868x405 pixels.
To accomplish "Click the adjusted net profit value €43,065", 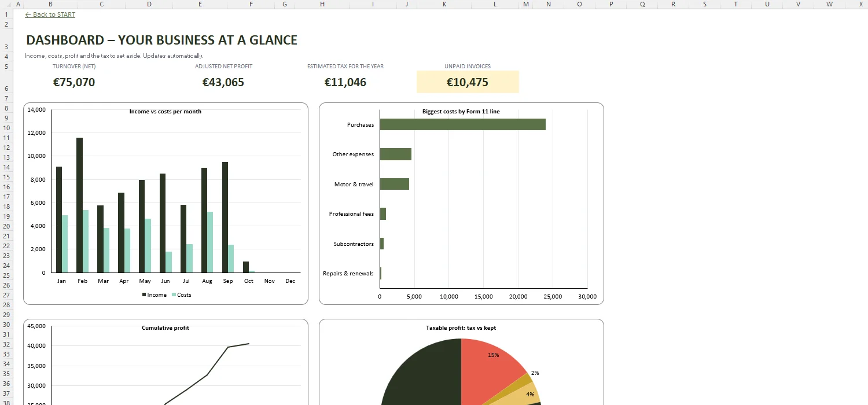I will (x=223, y=82).
